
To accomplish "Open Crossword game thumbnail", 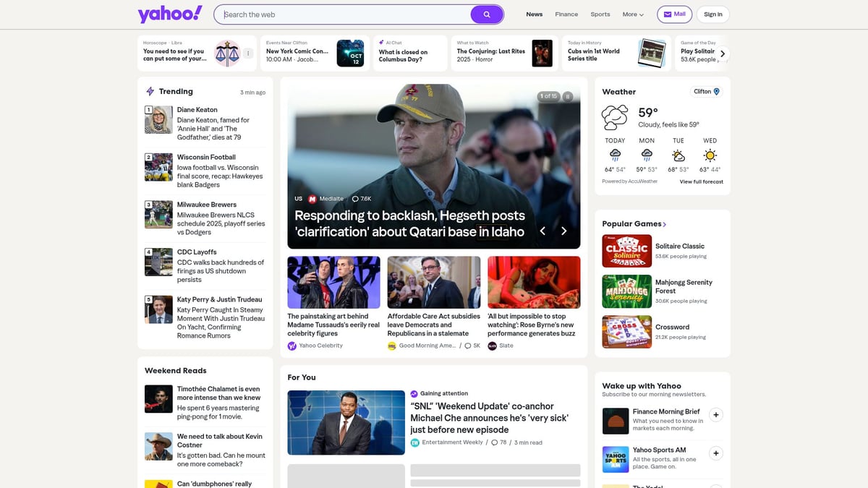I will (627, 332).
